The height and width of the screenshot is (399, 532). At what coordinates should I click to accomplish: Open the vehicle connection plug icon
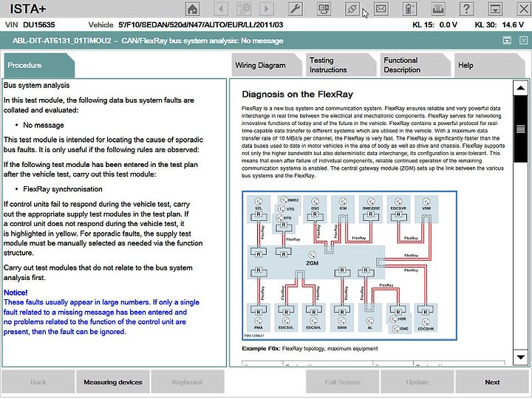352,9
